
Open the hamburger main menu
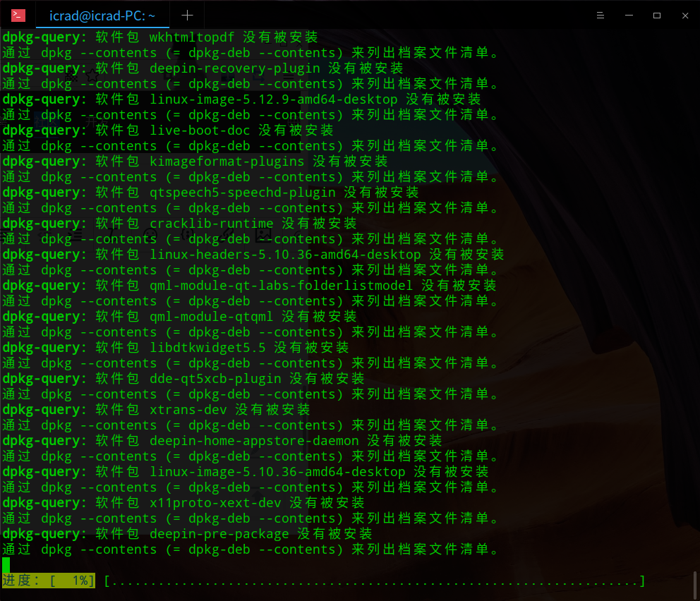point(600,16)
